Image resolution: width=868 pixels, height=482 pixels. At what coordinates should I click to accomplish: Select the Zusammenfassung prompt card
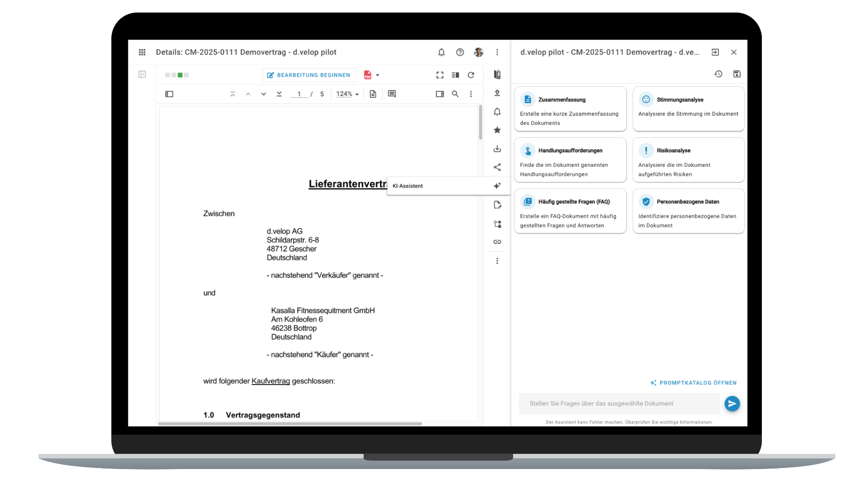click(x=570, y=109)
